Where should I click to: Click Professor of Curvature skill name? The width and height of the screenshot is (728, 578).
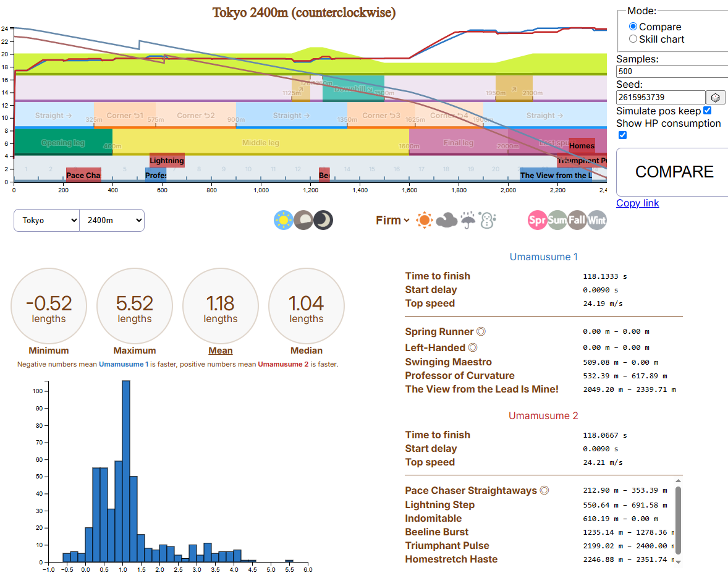pos(460,375)
